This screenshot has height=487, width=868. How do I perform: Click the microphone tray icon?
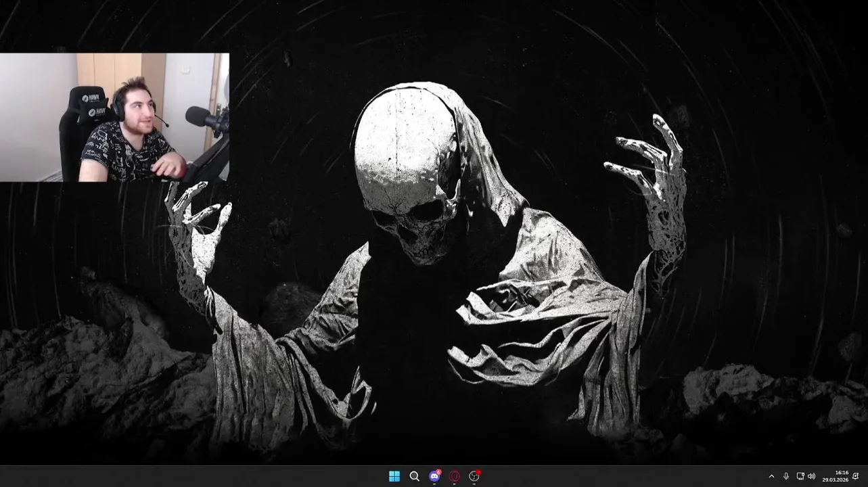coord(786,476)
